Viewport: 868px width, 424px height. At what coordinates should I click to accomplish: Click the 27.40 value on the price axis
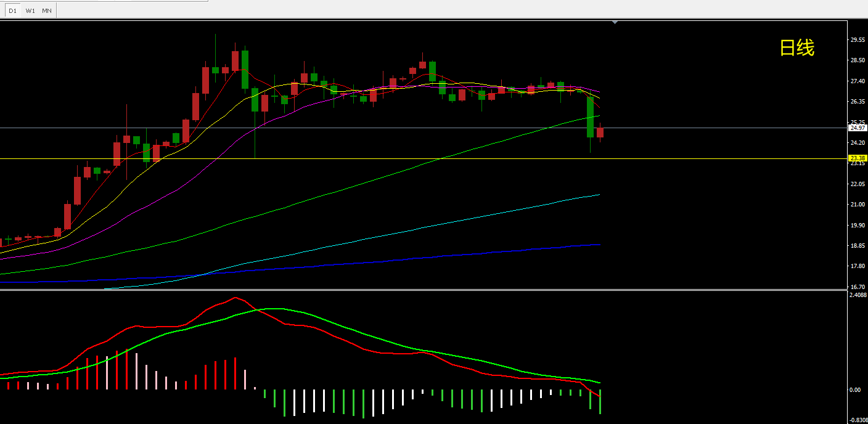point(858,81)
